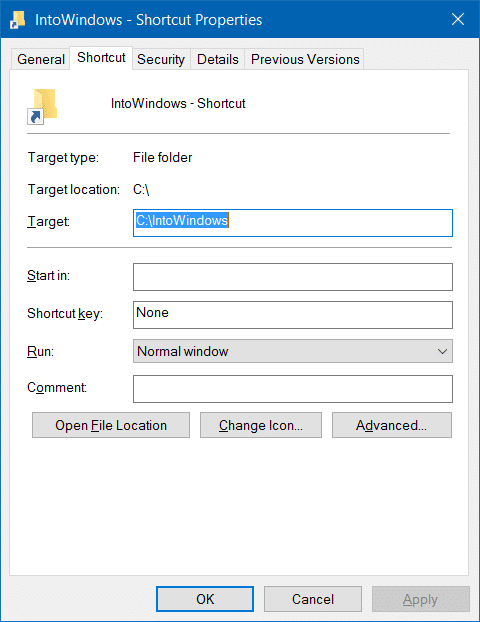Image resolution: width=480 pixels, height=622 pixels.
Task: Click the Advanced button
Action: coord(392,425)
